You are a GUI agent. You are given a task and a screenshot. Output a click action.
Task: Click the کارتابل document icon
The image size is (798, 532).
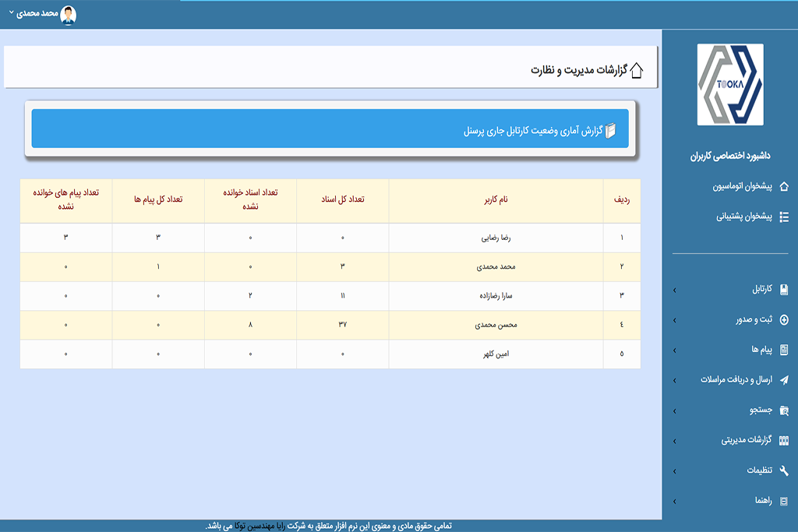coord(784,290)
